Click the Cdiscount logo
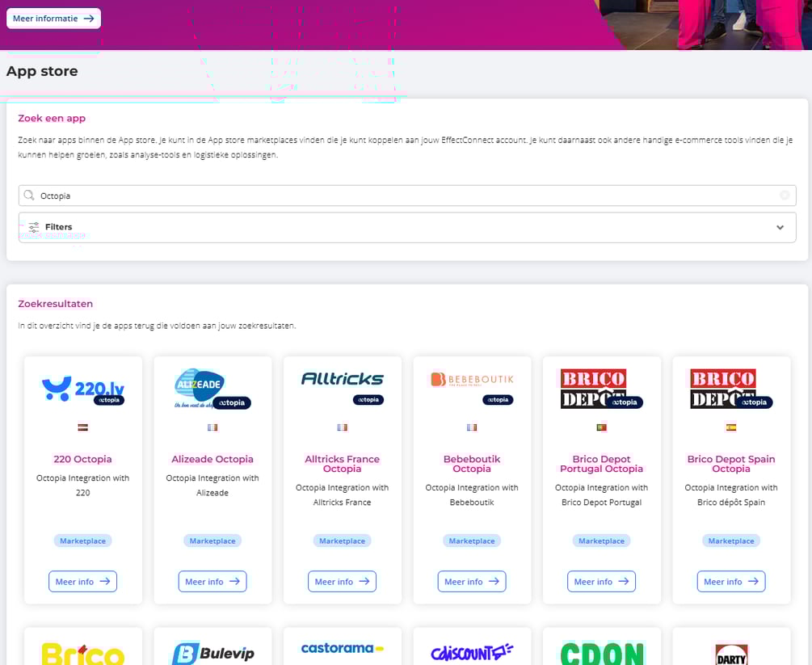Image resolution: width=812 pixels, height=665 pixels. [472, 651]
